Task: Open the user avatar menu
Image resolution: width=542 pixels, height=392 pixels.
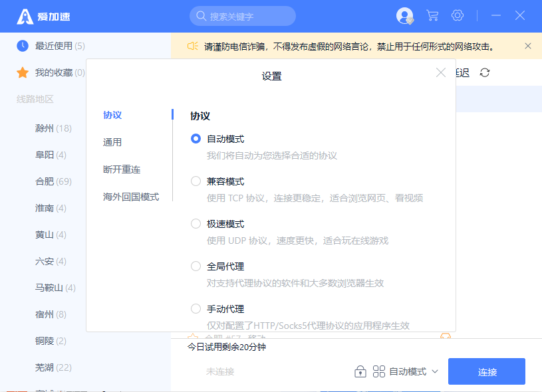Action: tap(404, 15)
